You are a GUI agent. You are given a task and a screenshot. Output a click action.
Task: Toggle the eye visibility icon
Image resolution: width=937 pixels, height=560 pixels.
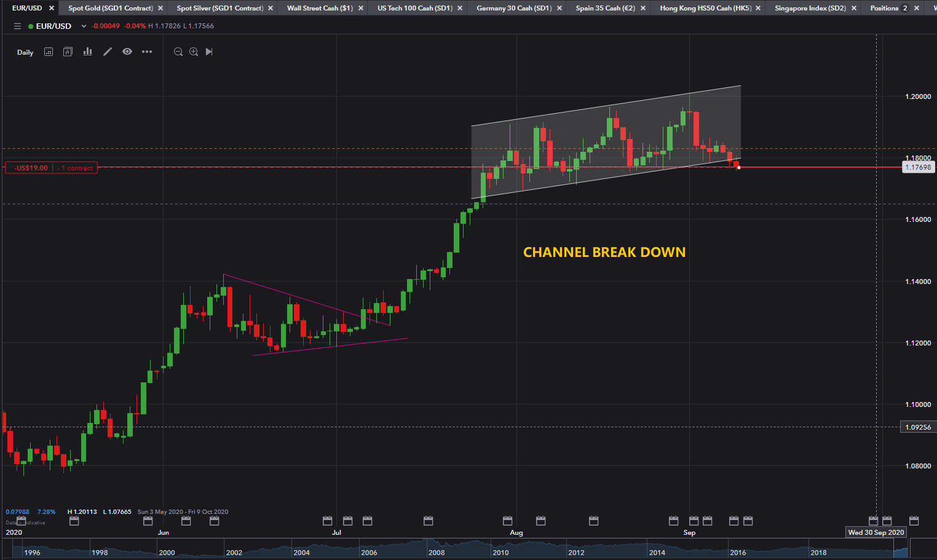(x=127, y=52)
